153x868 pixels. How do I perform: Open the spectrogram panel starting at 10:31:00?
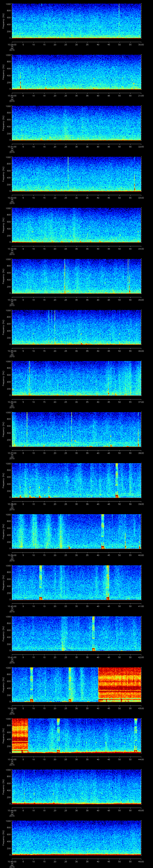76,123
